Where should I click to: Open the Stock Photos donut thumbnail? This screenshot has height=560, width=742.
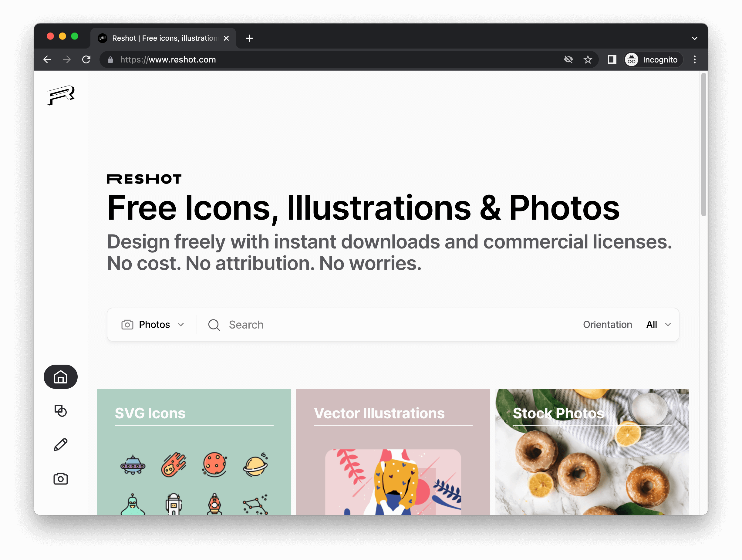pos(592,470)
